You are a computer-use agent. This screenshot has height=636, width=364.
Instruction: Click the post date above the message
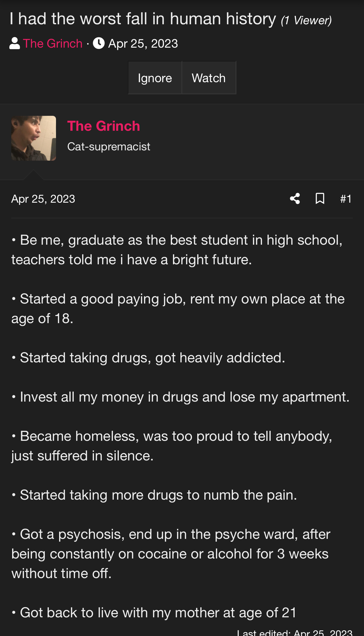click(x=43, y=199)
